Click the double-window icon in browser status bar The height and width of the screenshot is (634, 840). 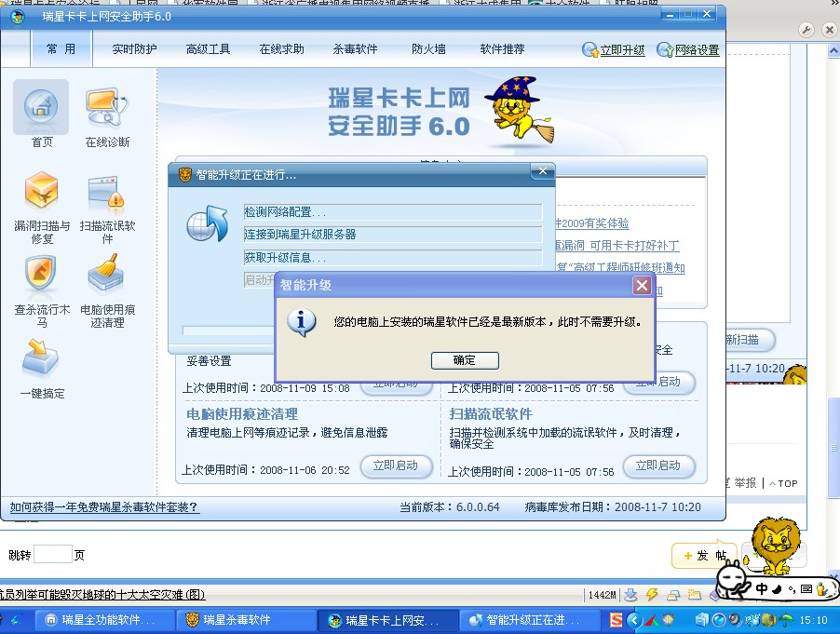click(x=673, y=594)
